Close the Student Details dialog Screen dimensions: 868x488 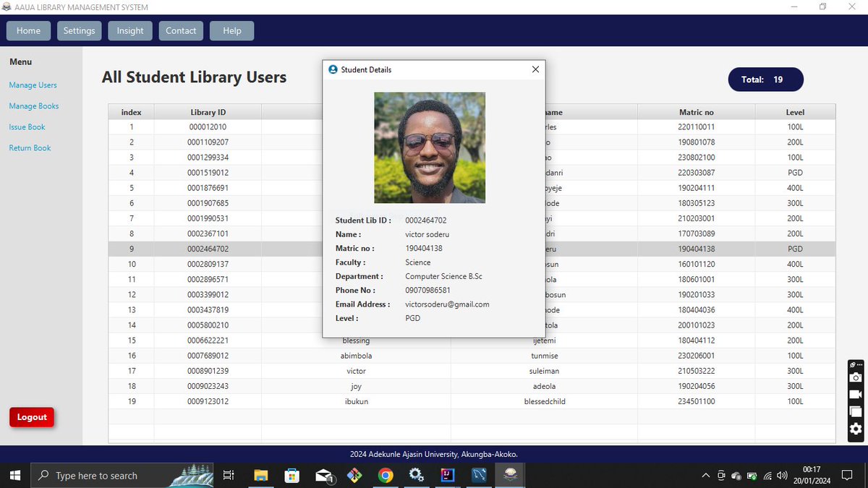[x=535, y=69]
